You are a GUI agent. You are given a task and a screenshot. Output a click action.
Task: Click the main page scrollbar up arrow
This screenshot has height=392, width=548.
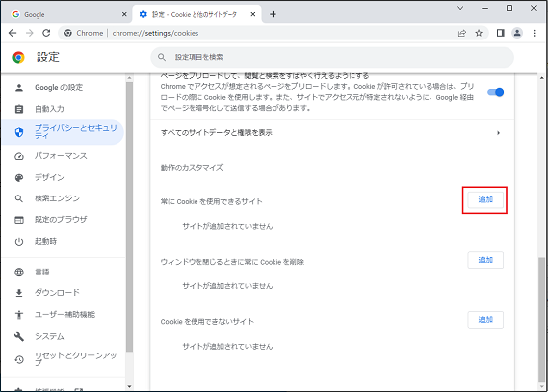pos(541,78)
